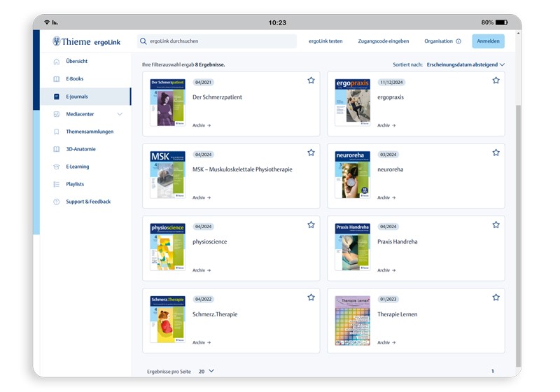This screenshot has width=560, height=392.
Task: Click the search magnifier icon
Action: pyautogui.click(x=143, y=41)
